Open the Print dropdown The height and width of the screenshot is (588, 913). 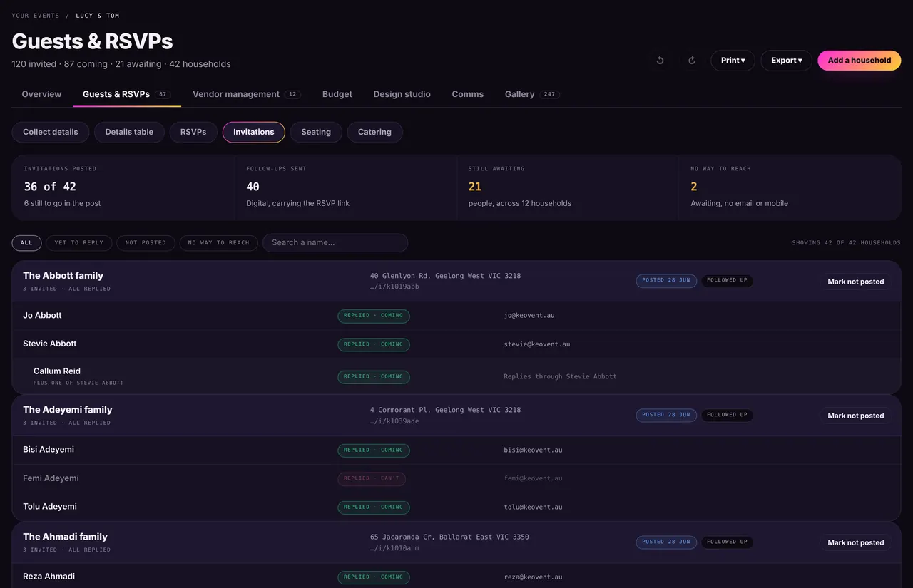(x=733, y=61)
